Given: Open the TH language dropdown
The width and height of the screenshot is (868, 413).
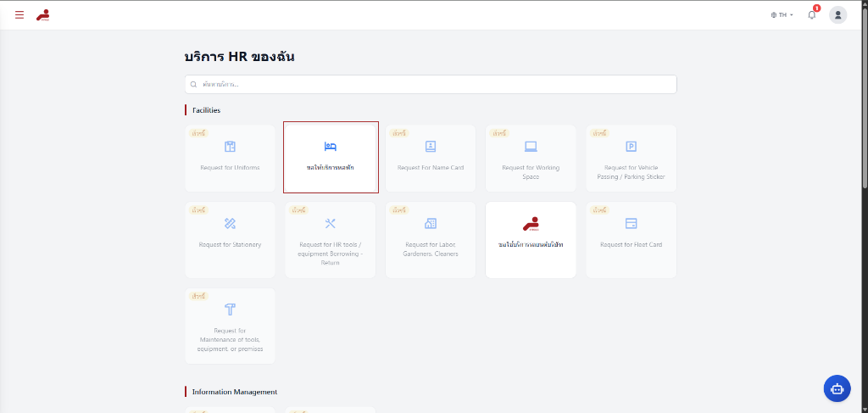Looking at the screenshot, I should point(782,15).
